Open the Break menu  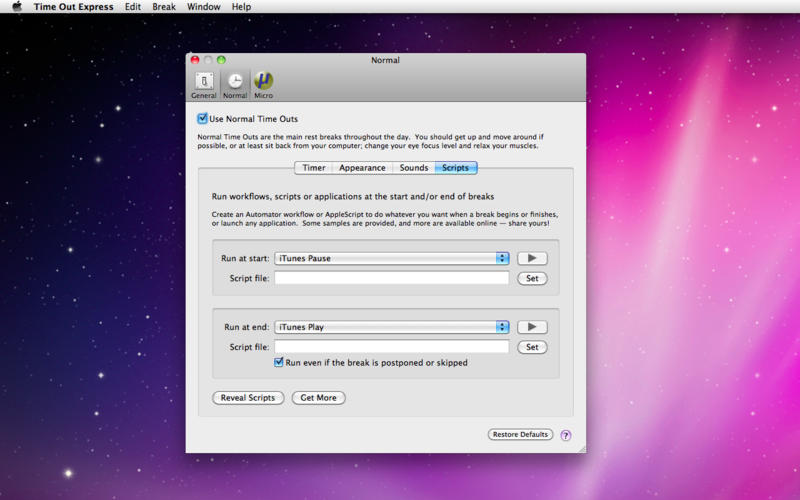[x=163, y=7]
